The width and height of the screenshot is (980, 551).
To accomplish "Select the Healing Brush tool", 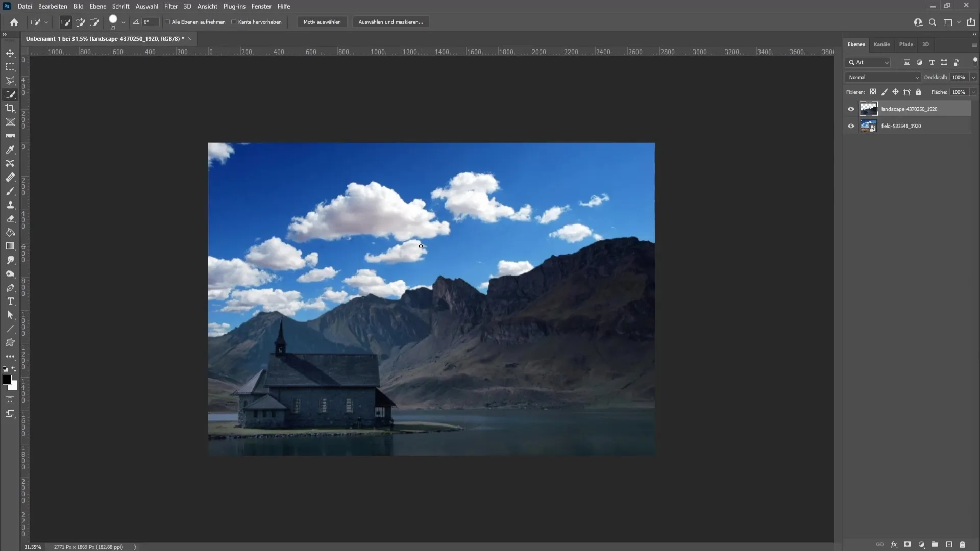I will [x=10, y=177].
